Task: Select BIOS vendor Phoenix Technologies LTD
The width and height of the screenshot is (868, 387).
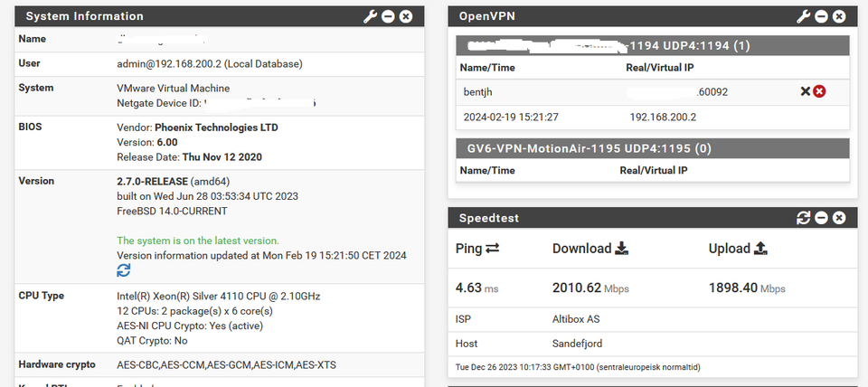Action: coord(216,127)
